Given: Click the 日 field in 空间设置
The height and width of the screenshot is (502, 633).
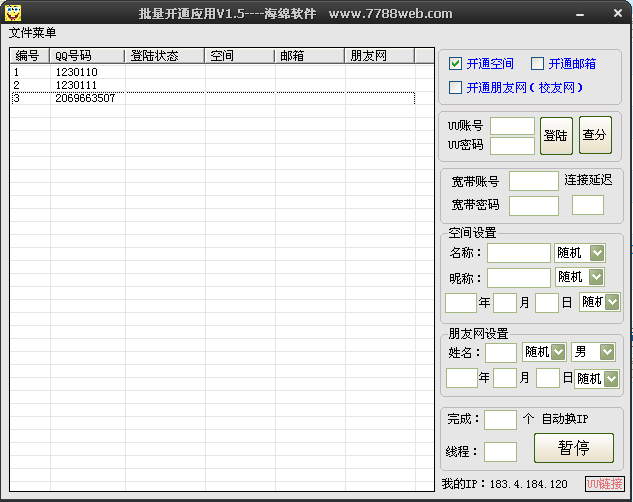Looking at the screenshot, I should (547, 303).
